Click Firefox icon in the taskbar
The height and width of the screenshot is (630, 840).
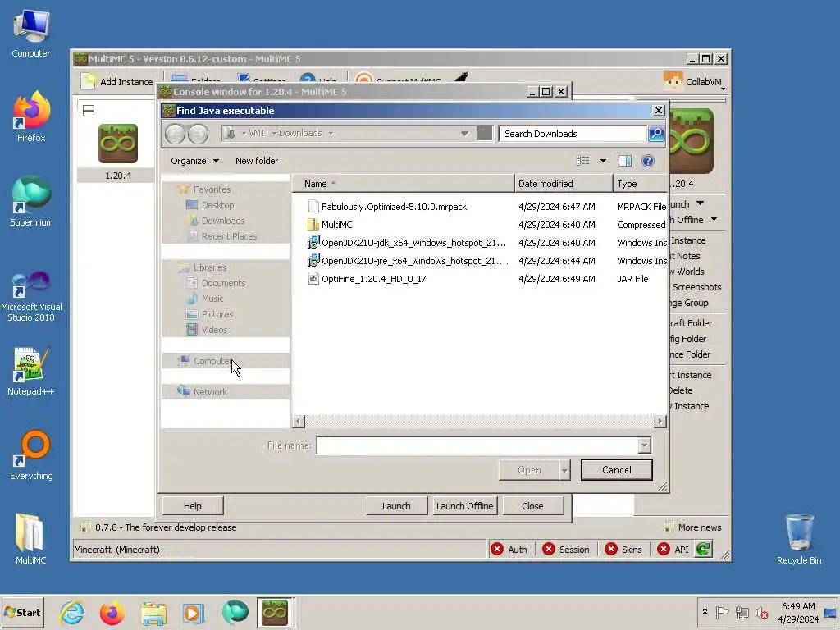click(x=112, y=612)
